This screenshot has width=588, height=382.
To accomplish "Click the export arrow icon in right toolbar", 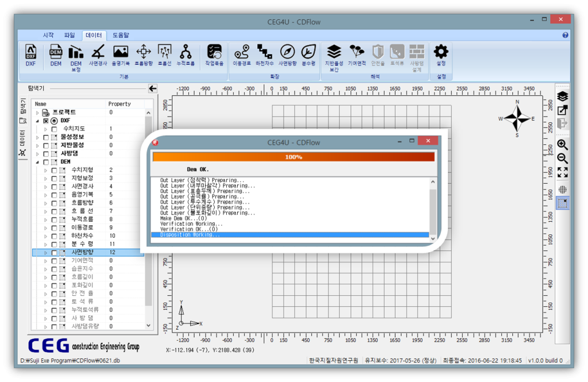I will (563, 110).
